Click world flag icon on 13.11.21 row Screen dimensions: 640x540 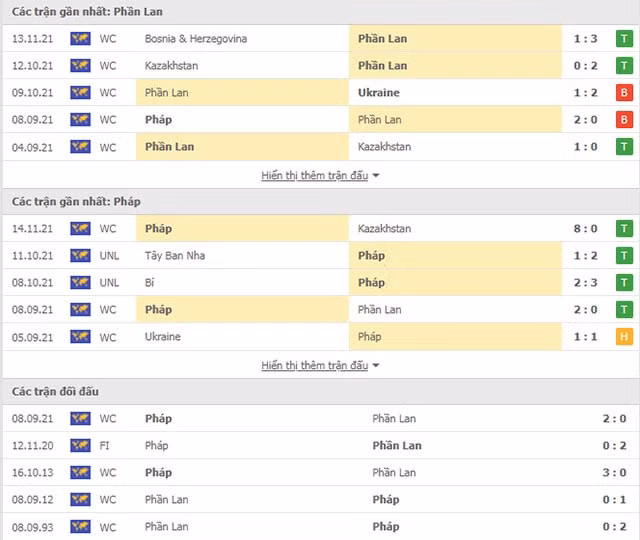point(80,39)
